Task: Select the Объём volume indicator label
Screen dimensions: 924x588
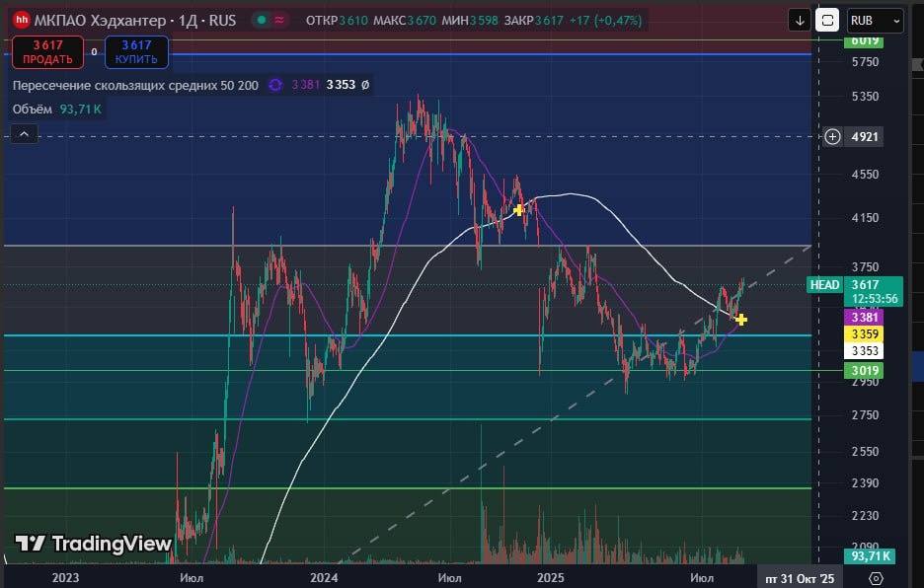Action: click(x=33, y=109)
